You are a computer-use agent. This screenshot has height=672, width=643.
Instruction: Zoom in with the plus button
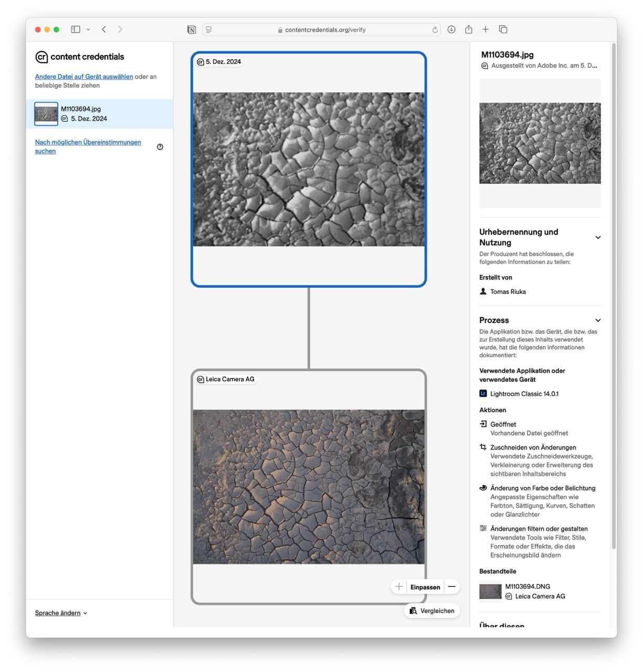pos(399,586)
